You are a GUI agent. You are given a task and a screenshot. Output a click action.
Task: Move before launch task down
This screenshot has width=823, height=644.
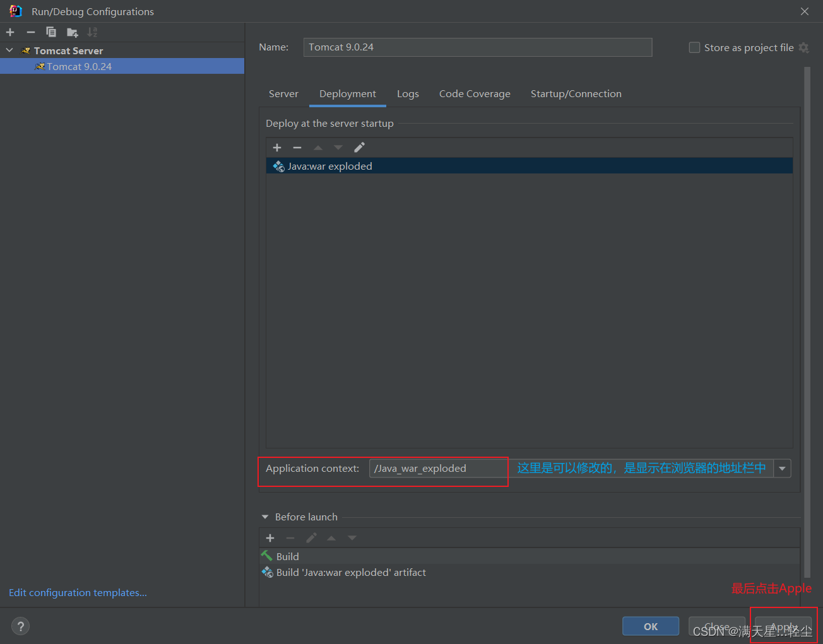[x=352, y=538]
